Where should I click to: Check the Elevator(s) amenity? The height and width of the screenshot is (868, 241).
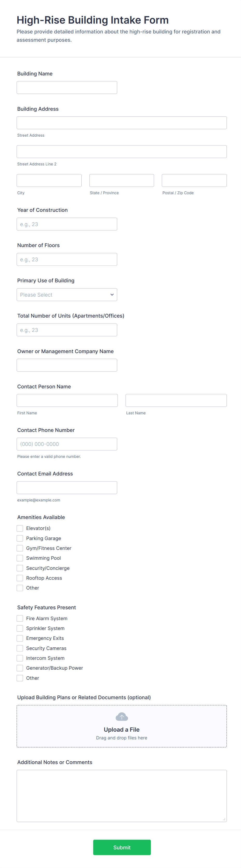(19, 528)
